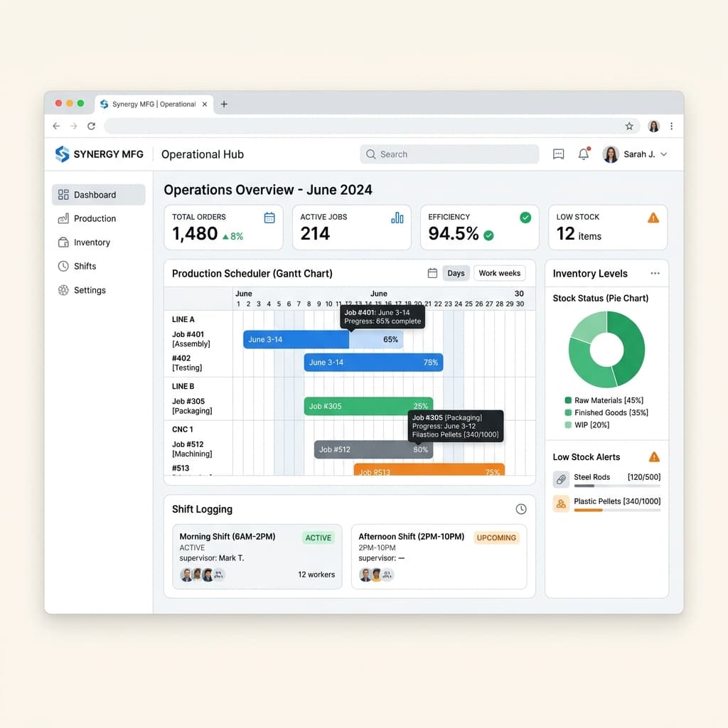
Task: Open the messages chat icon
Action: tap(559, 154)
